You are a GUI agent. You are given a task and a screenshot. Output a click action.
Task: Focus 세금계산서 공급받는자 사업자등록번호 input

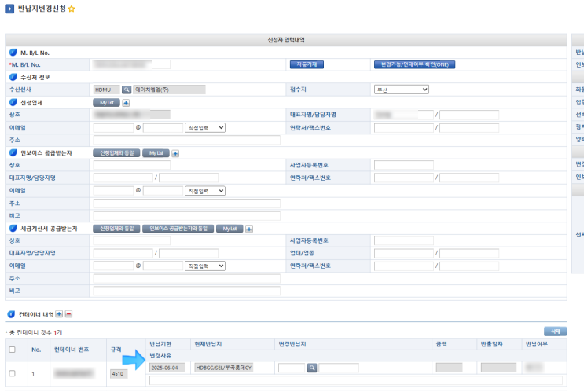404,240
